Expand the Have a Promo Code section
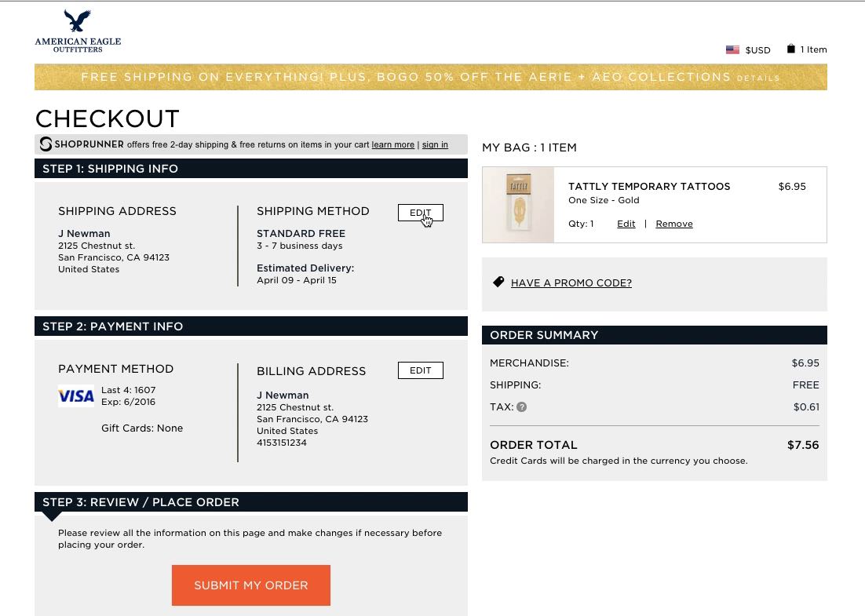The width and height of the screenshot is (865, 616). tap(571, 282)
